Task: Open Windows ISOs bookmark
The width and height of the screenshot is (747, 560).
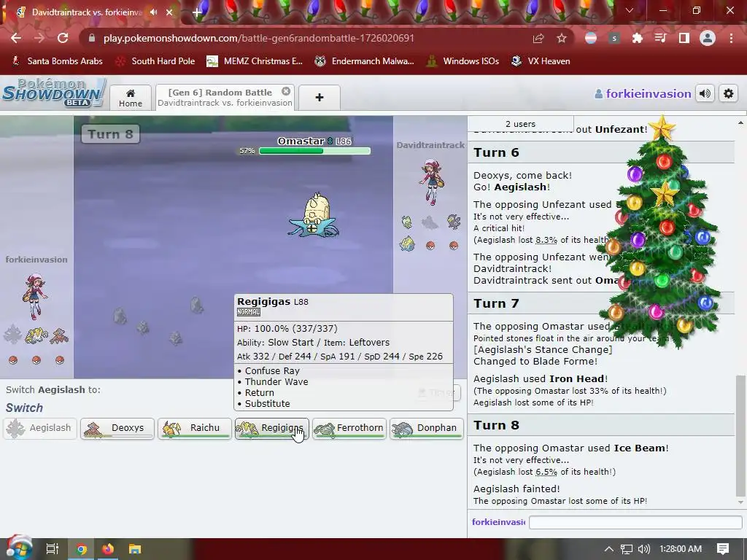Action: pyautogui.click(x=462, y=61)
